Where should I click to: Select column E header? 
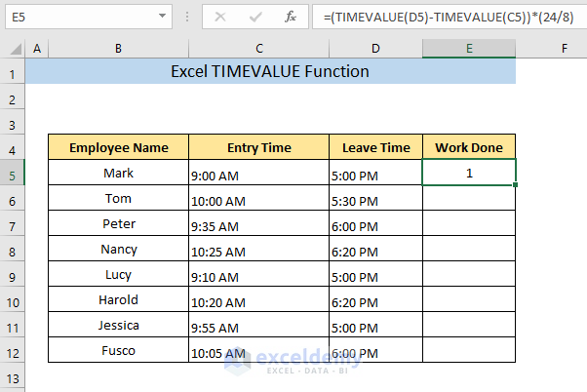click(x=469, y=47)
